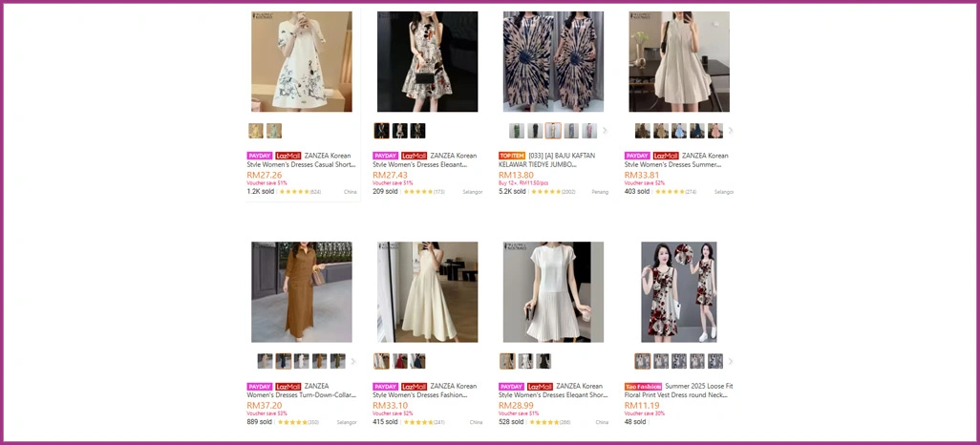Screen dimensions: 980x445
Task: Click the Tao Fashion badge on the floral vest dress
Action: [x=644, y=387]
